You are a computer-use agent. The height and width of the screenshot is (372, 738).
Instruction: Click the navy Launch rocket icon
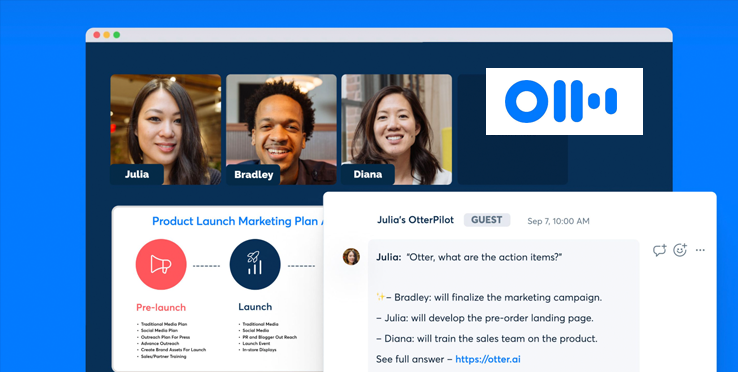[255, 264]
